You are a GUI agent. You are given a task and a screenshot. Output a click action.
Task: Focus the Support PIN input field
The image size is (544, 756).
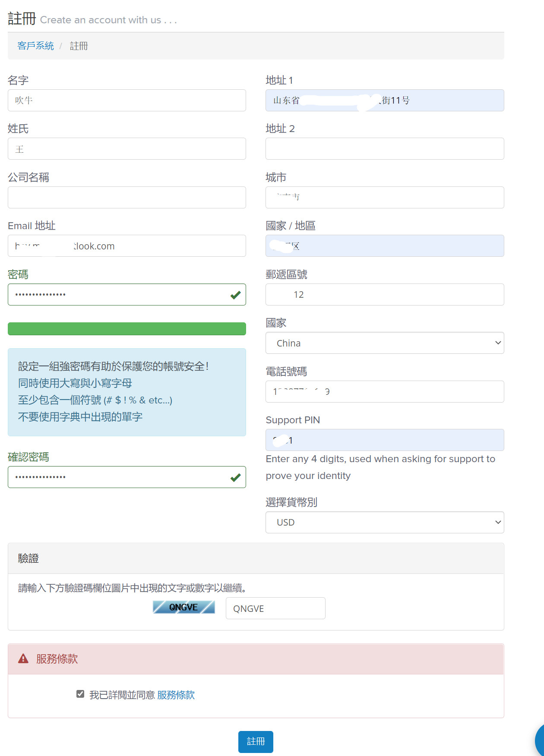click(x=384, y=440)
